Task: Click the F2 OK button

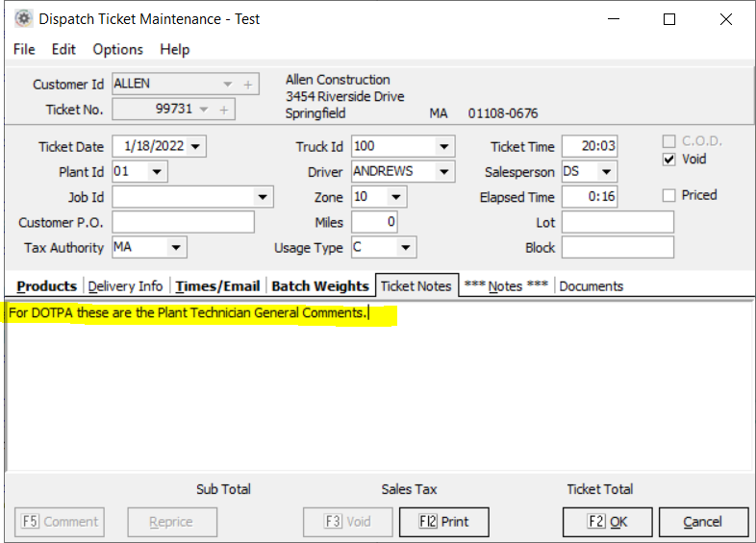Action: 607,522
